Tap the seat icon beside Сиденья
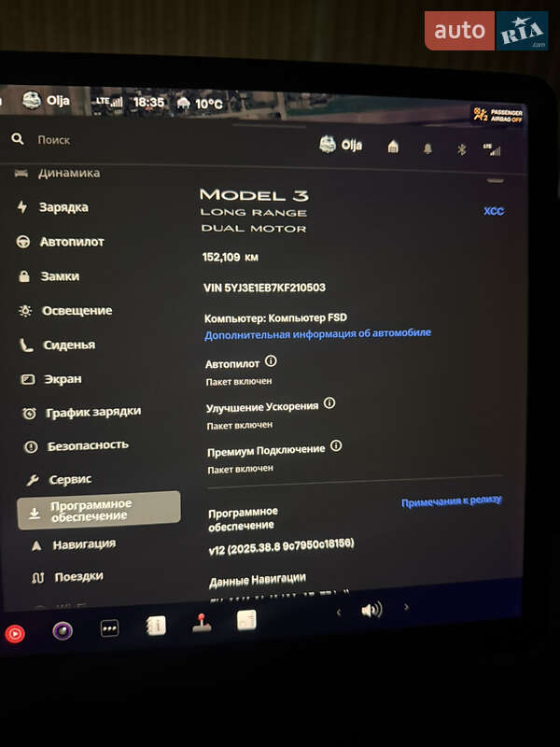 pos(26,345)
